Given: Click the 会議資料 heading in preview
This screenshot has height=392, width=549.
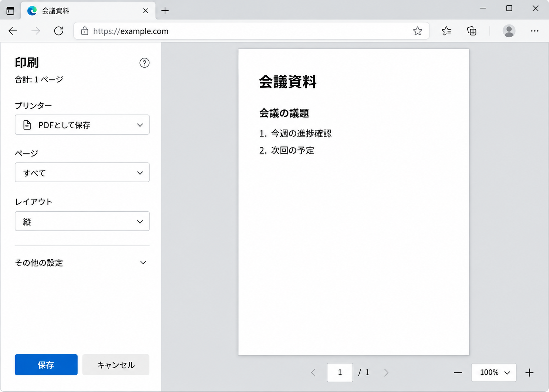Looking at the screenshot, I should [x=288, y=82].
